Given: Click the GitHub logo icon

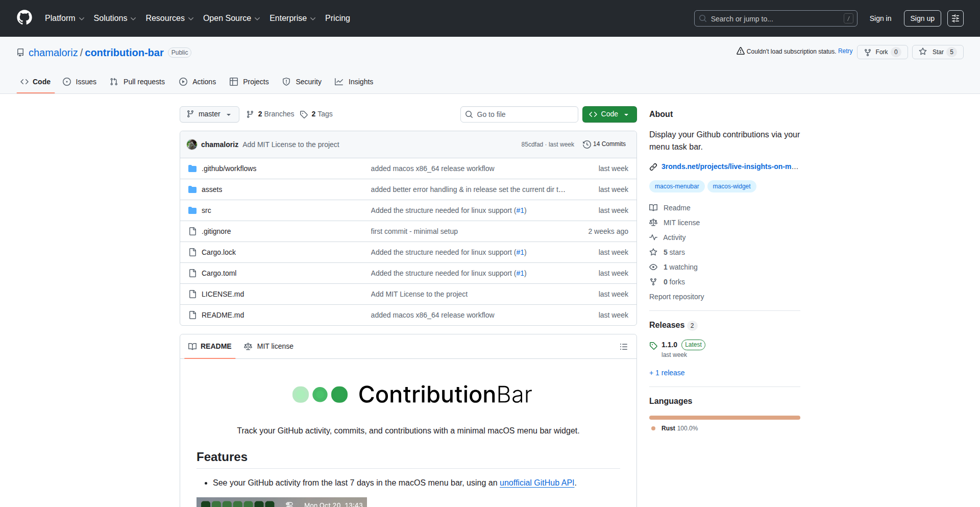Looking at the screenshot, I should tap(23, 17).
